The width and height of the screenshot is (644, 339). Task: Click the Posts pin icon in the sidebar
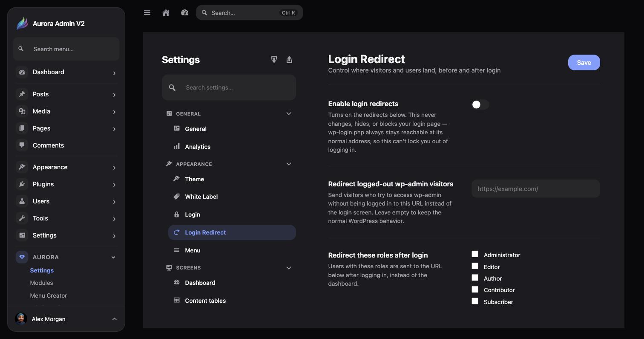22,94
